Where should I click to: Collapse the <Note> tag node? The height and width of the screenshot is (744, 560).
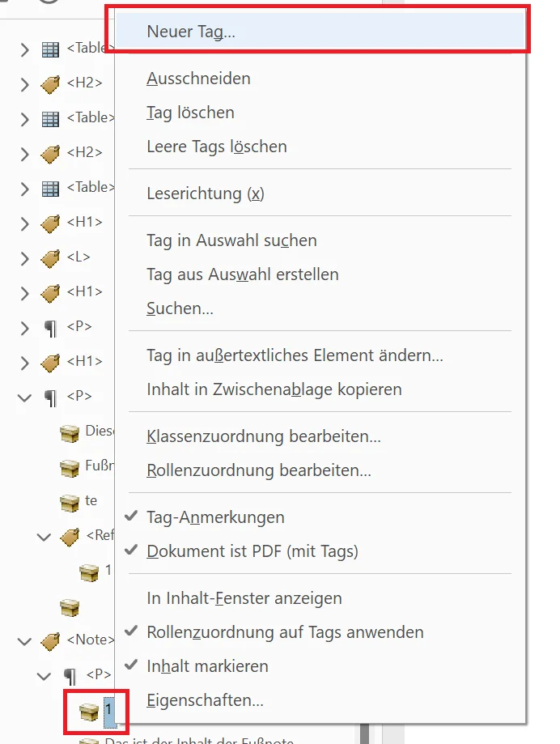(24, 641)
